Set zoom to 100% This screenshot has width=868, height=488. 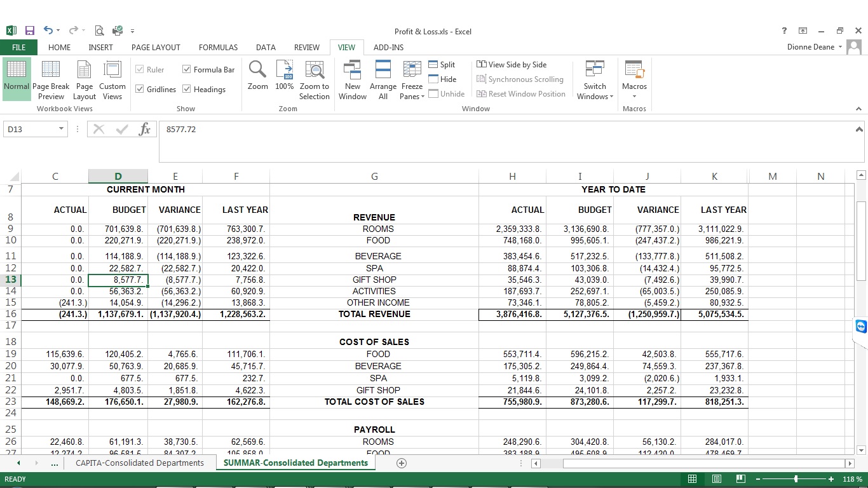click(284, 69)
